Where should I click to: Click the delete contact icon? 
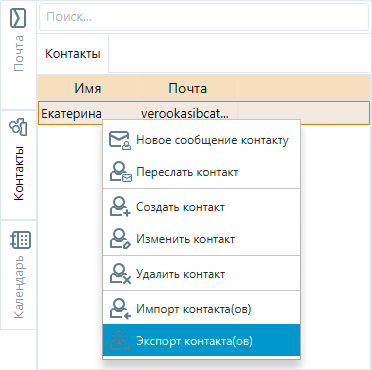tap(120, 274)
